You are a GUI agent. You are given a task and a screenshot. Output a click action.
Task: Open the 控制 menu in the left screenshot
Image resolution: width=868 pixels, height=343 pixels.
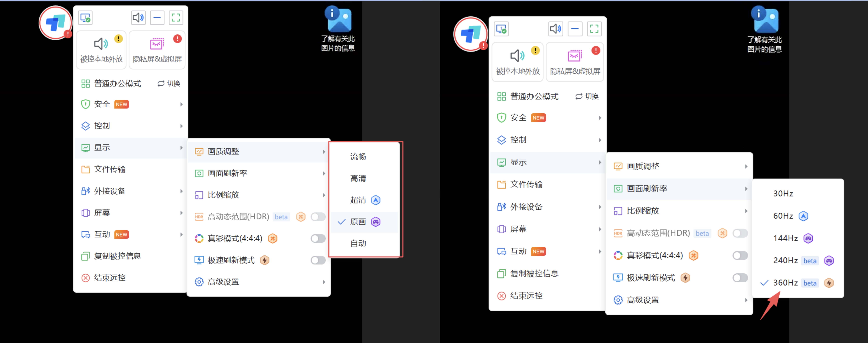pyautogui.click(x=131, y=126)
